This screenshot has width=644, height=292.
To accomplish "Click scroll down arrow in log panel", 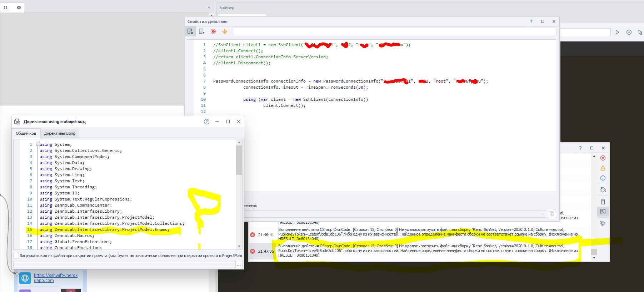I will point(594,258).
